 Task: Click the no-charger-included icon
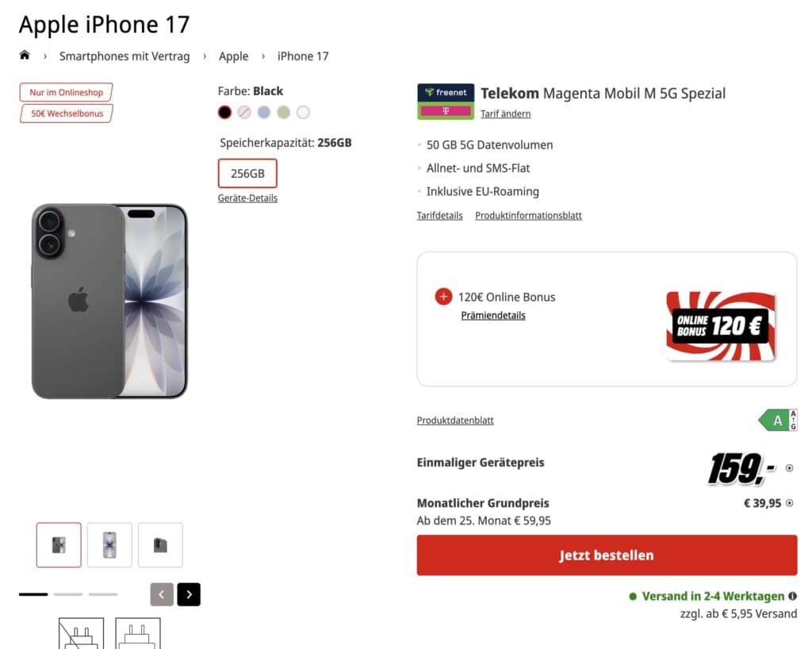pos(82,633)
